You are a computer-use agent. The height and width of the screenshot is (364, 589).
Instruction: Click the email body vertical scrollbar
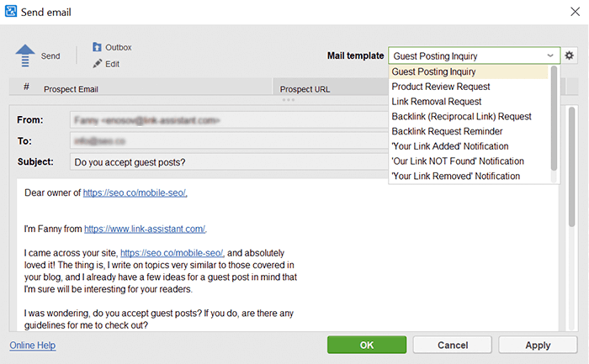pyautogui.click(x=571, y=166)
